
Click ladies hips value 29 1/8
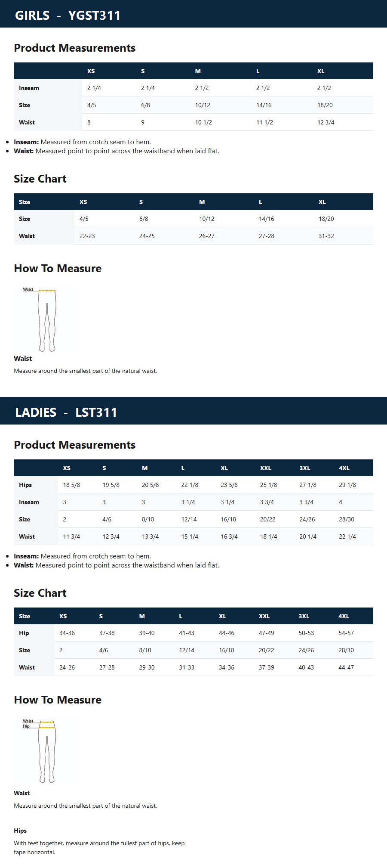pos(347,485)
